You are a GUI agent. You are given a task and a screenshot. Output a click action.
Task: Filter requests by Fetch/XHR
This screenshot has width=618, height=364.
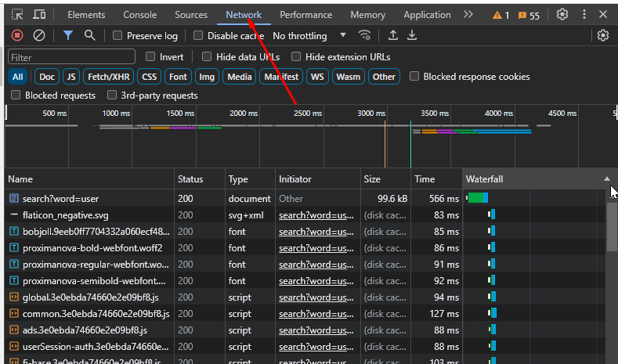coord(109,77)
